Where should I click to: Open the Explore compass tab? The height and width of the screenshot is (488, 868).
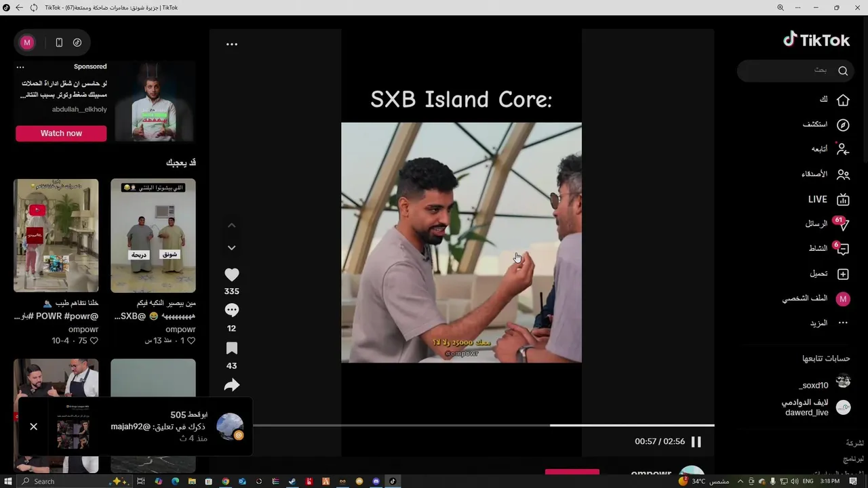coord(826,125)
